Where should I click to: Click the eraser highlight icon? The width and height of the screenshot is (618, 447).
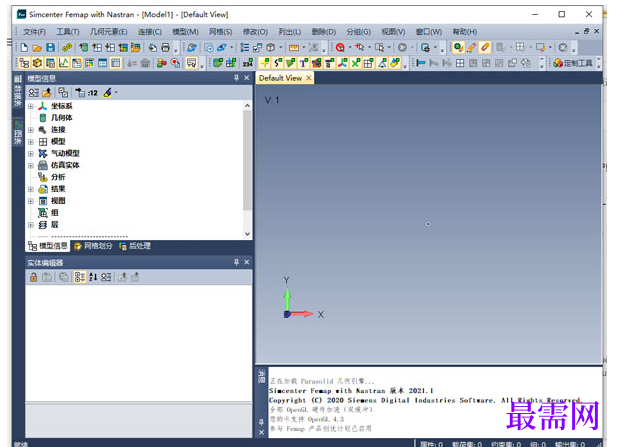[485, 48]
